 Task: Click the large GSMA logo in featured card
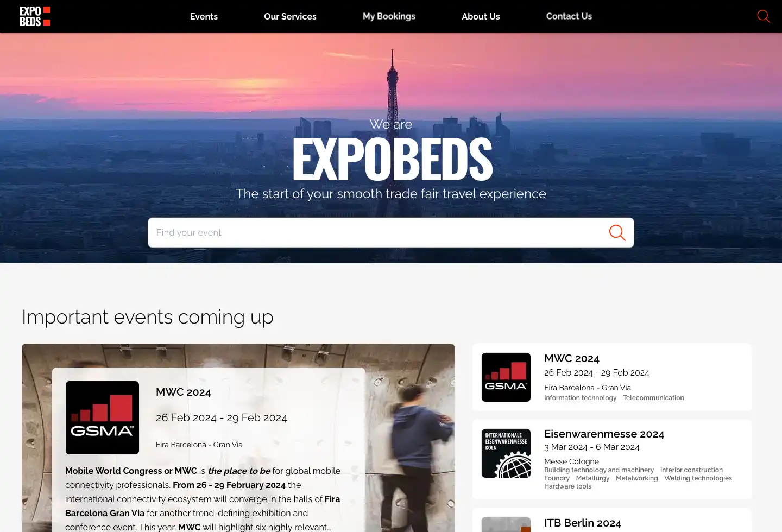pyautogui.click(x=102, y=417)
